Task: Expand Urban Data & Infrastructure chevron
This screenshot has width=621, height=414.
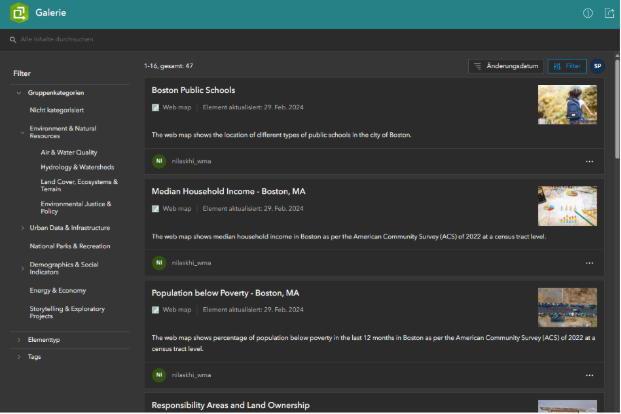Action: click(x=23, y=228)
